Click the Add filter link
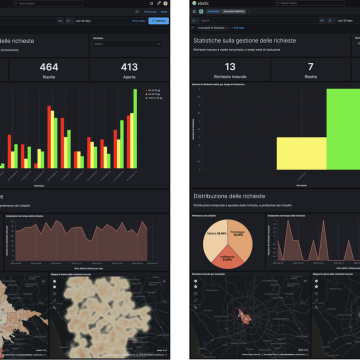 237,28
